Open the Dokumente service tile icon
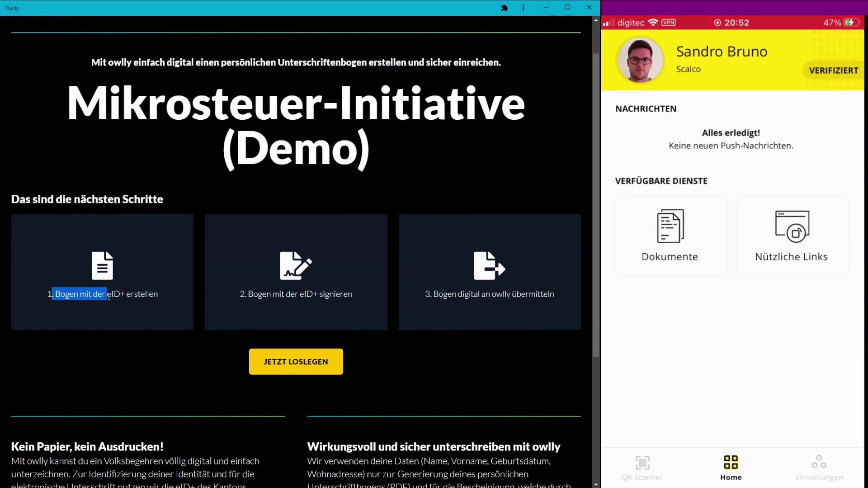The width and height of the screenshot is (868, 488). click(x=670, y=226)
